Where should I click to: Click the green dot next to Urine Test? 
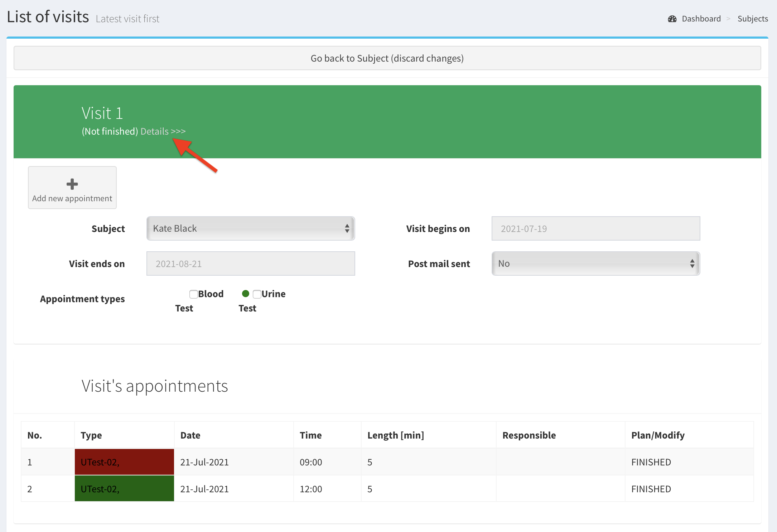pos(246,294)
